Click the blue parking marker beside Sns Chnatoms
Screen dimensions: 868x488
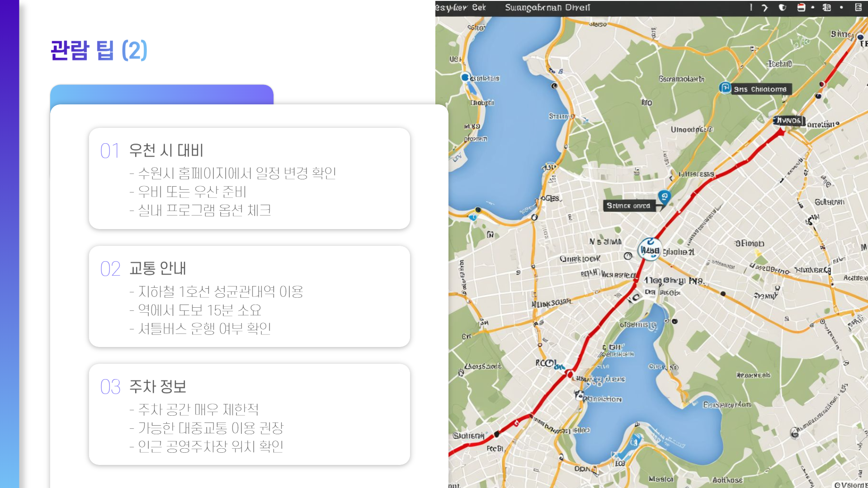(x=725, y=88)
